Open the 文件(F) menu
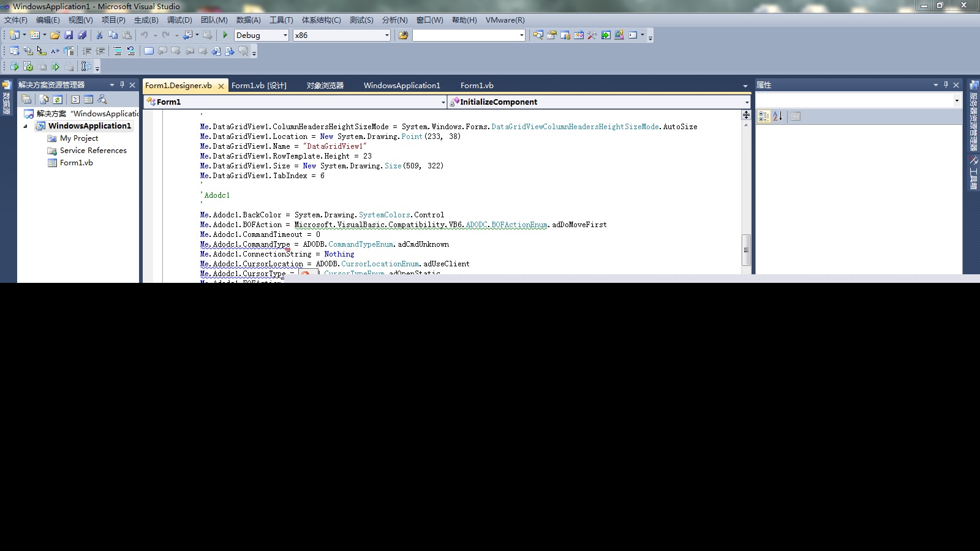The image size is (980, 551). click(x=16, y=20)
